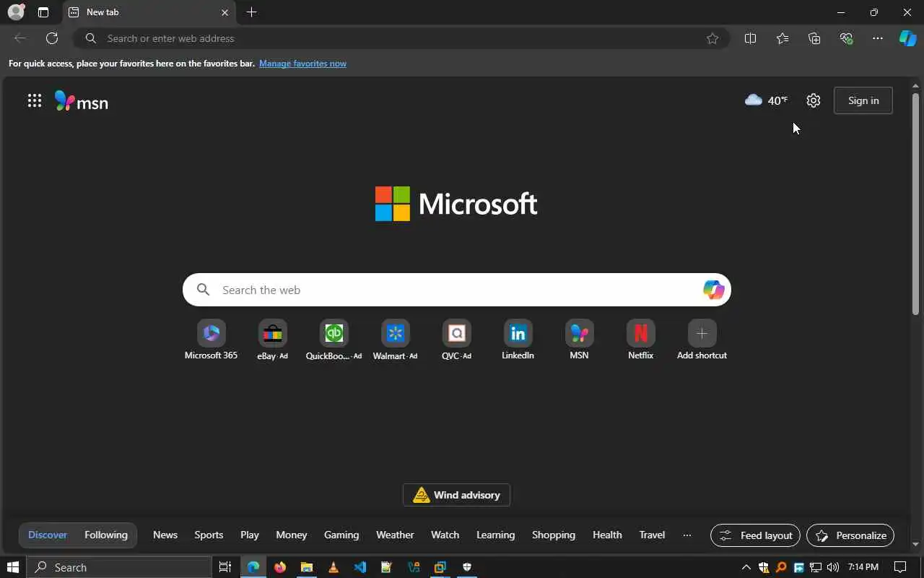Viewport: 924px width, 578px height.
Task: Click scrollbar down arrow
Action: [915, 544]
